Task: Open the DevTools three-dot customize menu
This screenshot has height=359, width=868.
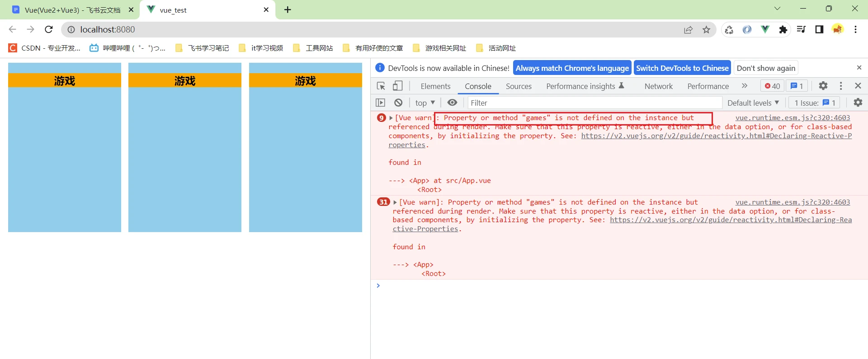Action: pos(841,86)
